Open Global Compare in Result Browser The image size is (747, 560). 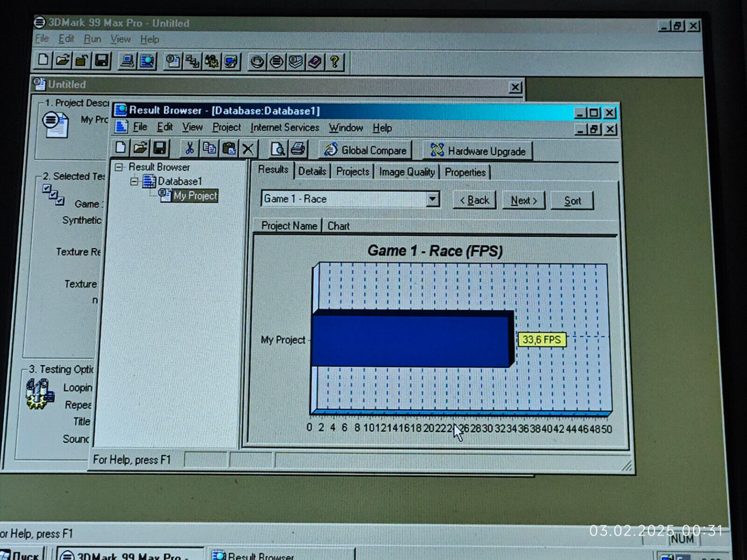point(366,150)
